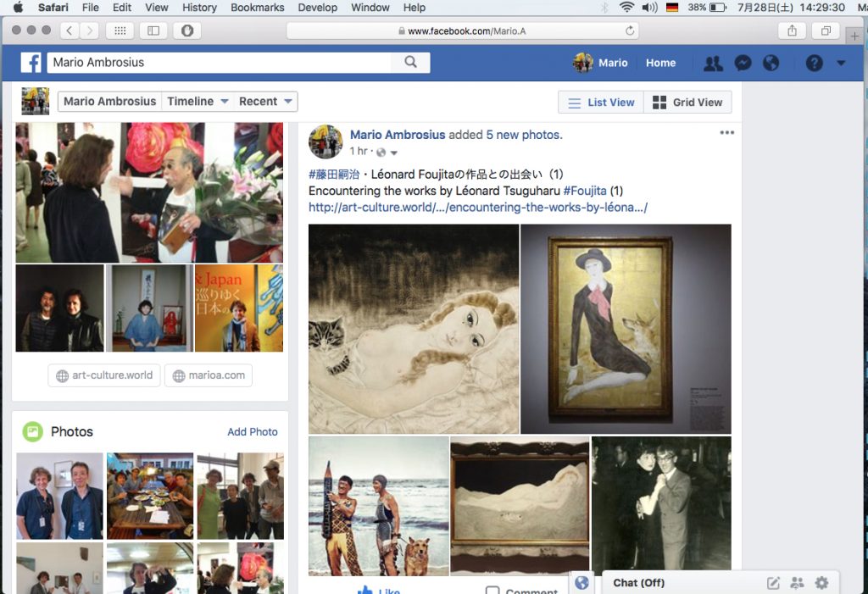Open framed reclining landscape painting photo
The image size is (868, 594).
coord(520,504)
